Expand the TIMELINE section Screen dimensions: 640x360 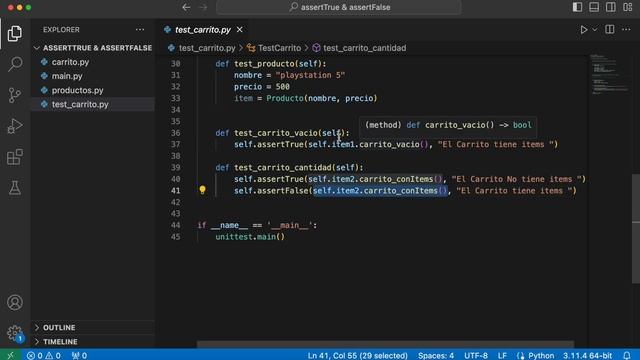point(93,342)
